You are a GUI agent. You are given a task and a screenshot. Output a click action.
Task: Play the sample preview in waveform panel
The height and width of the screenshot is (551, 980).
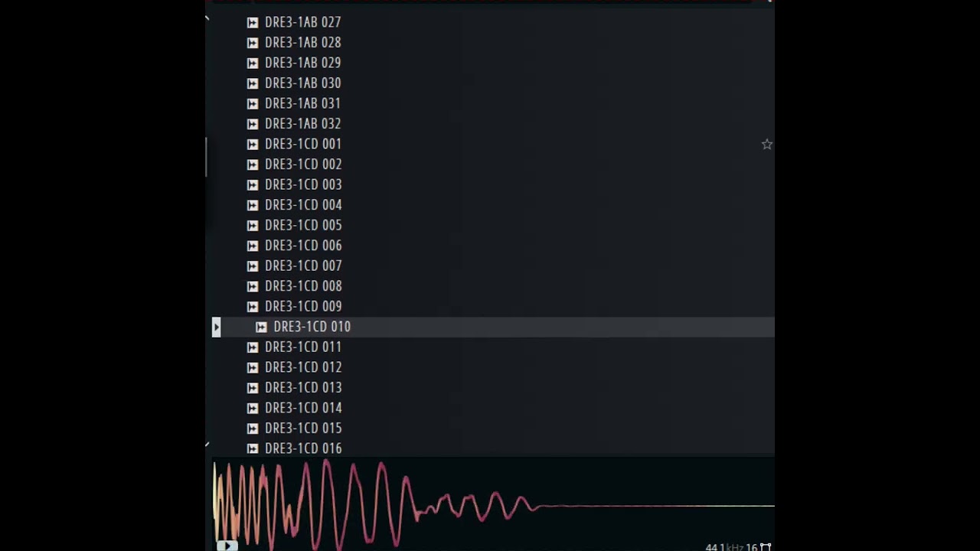(x=227, y=546)
